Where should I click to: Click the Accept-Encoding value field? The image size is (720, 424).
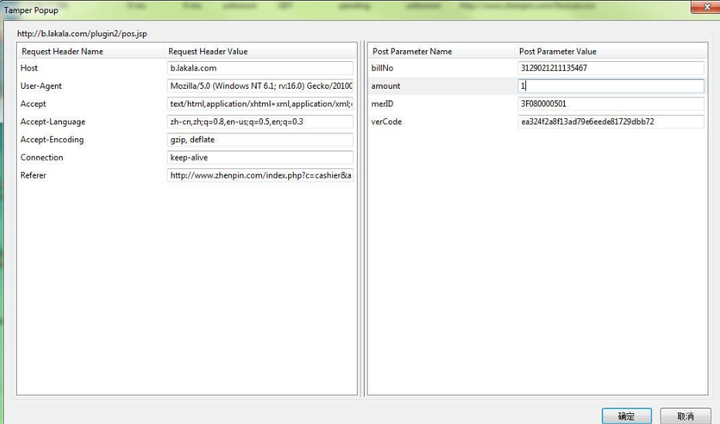(260, 140)
